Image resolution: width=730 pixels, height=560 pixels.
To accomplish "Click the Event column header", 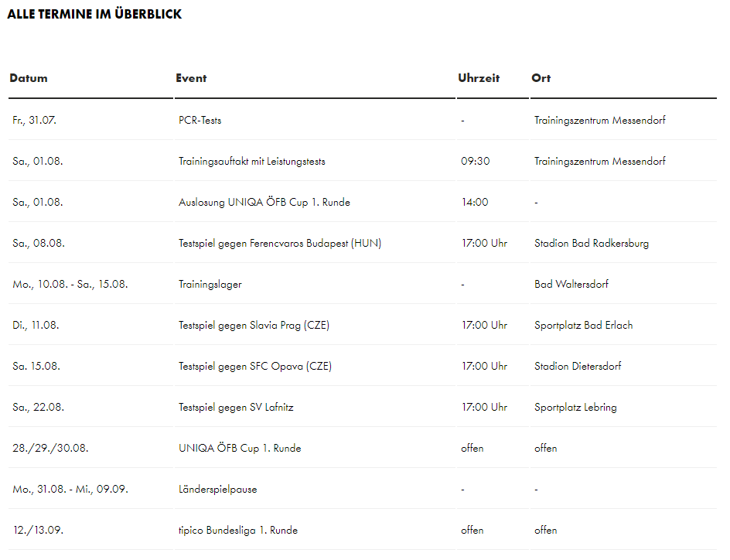I will [x=191, y=78].
